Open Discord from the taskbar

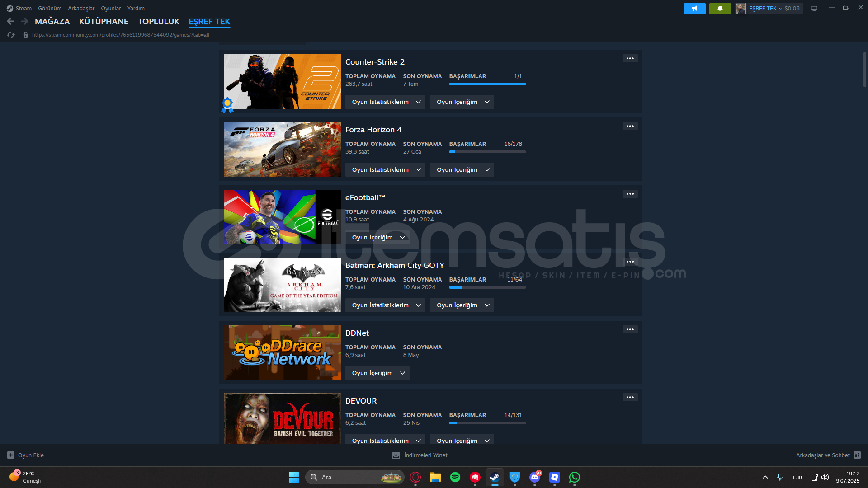(x=535, y=477)
